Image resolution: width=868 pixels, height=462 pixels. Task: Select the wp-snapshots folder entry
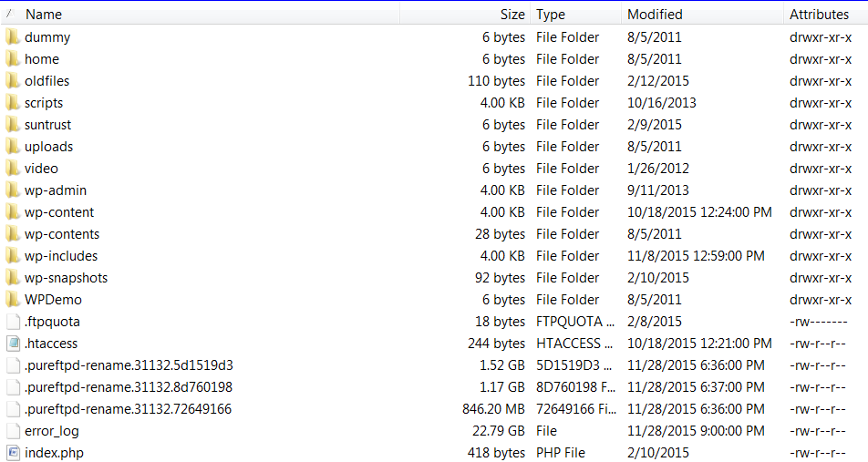[66, 278]
